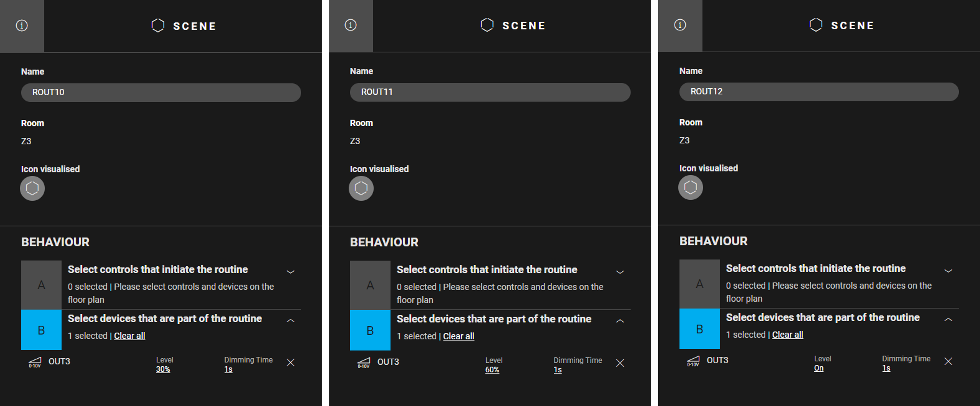This screenshot has height=406, width=980.
Task: Click the ROUT11 name field
Action: coord(490,92)
